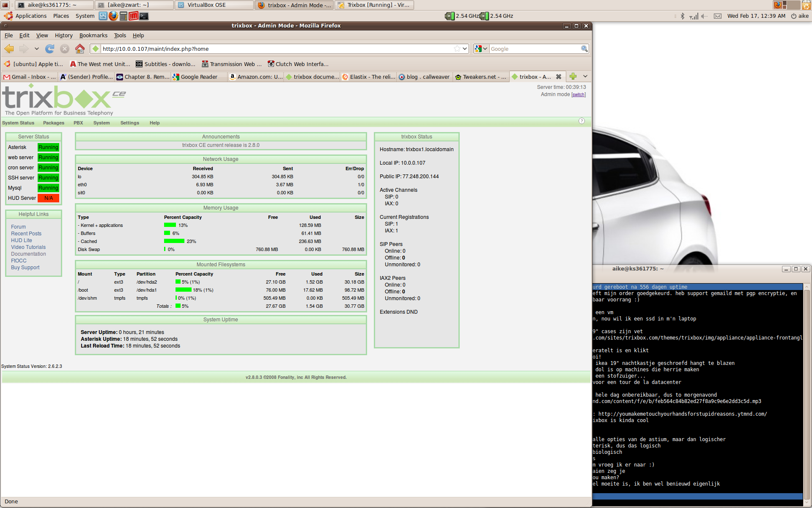This screenshot has height=508, width=812.
Task: Click the Firefox forward arrow
Action: (x=24, y=49)
